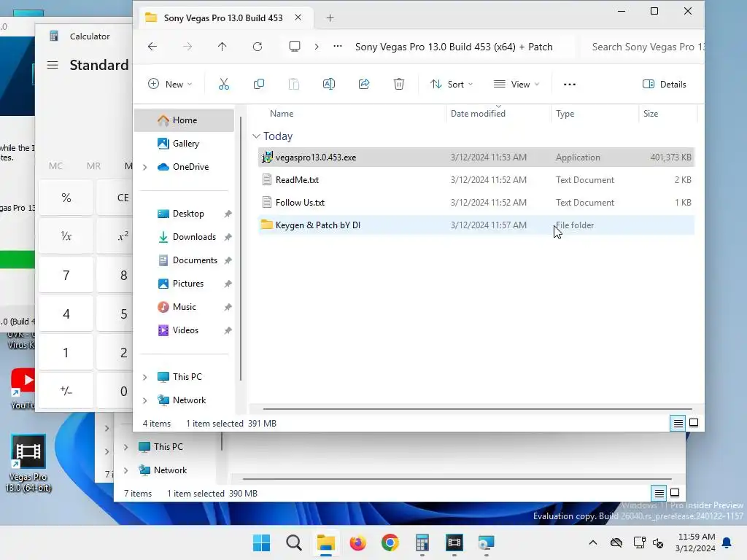Toggle the Details pane

pos(664,85)
